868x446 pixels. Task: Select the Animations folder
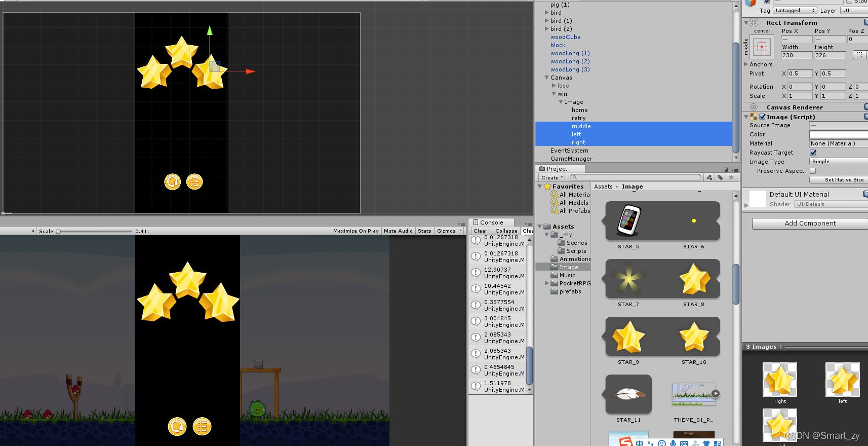click(570, 259)
